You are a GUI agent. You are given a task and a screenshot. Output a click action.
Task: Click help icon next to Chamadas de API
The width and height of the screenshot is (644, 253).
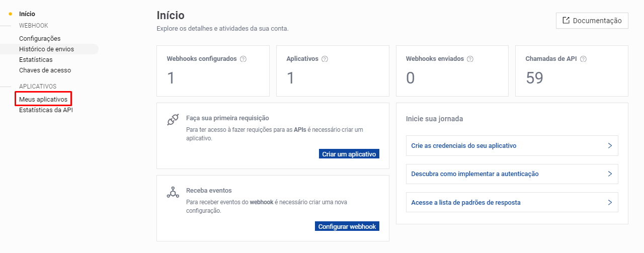(583, 59)
